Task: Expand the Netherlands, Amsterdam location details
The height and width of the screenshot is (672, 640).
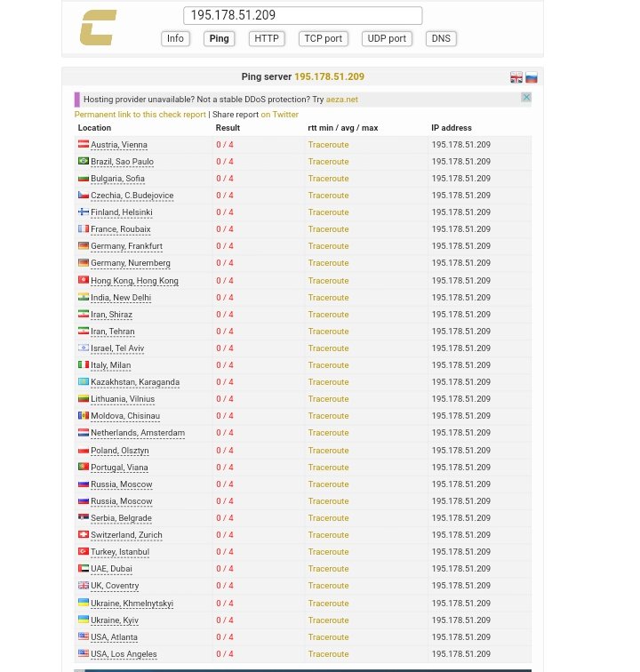Action: pyautogui.click(x=138, y=433)
